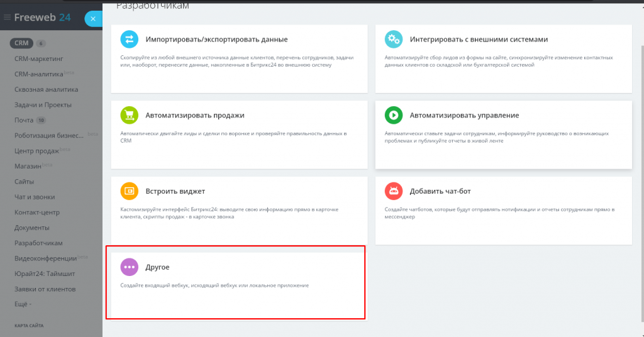Click the orange embed widget icon
The width and height of the screenshot is (644, 337).
coord(129,191)
